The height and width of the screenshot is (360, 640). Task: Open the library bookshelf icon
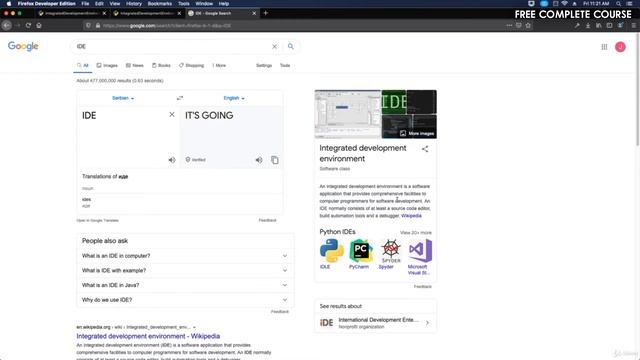point(598,25)
